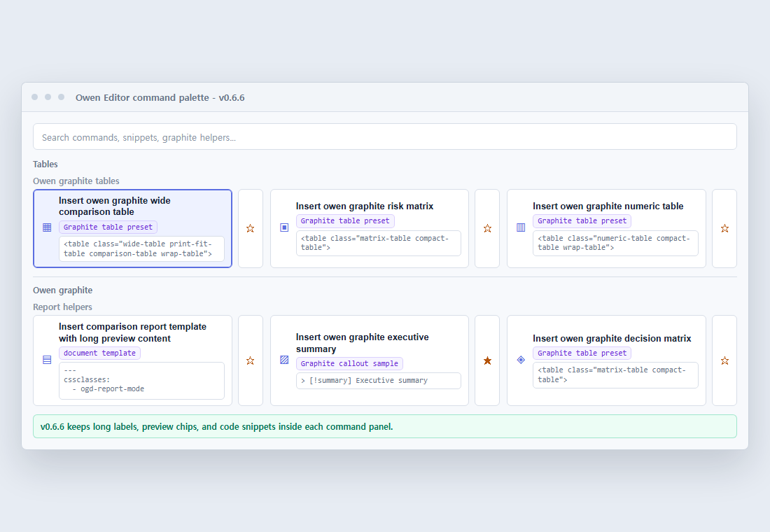Click the wide-table print-fit-table code snippet
Screen dimensions: 770x532
tap(142, 249)
